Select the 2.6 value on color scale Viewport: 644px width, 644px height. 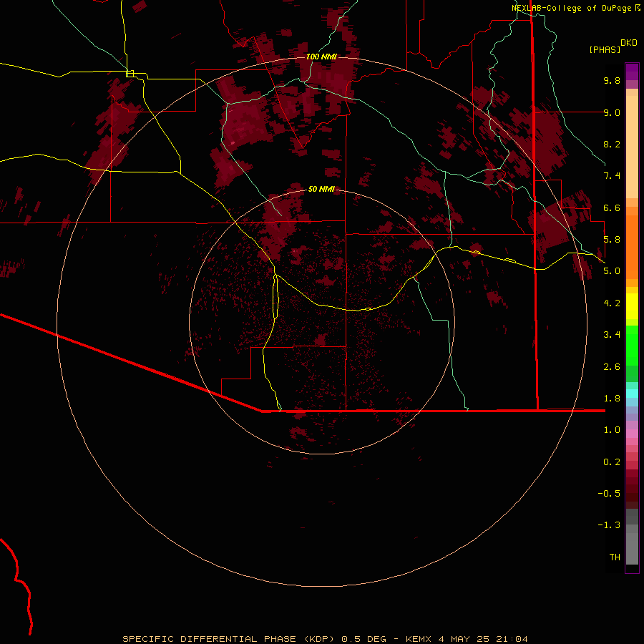coord(612,367)
